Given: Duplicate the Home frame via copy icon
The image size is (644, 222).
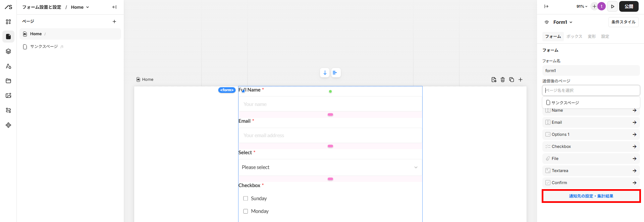Looking at the screenshot, I should (x=512, y=80).
